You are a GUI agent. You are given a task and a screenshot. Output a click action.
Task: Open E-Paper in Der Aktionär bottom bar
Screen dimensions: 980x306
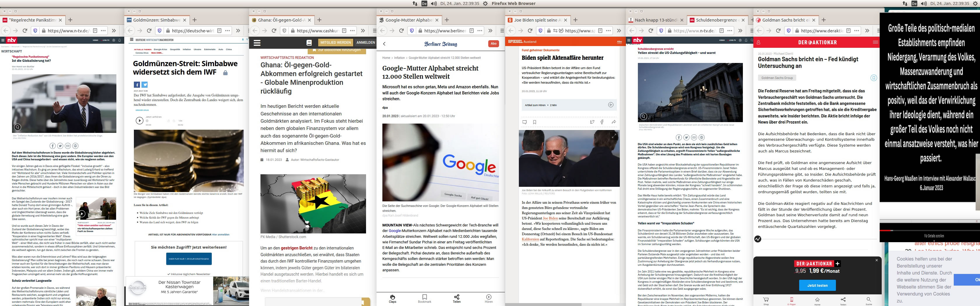(791, 301)
